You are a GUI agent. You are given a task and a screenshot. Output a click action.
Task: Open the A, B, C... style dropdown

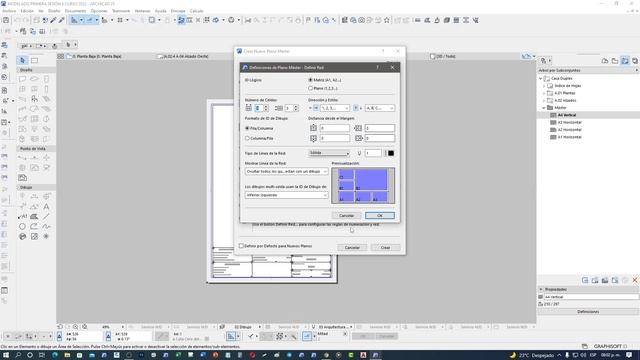(x=380, y=108)
